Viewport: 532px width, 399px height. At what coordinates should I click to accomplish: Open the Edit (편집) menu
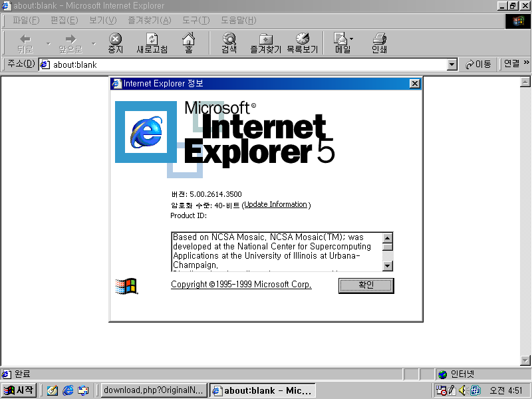64,21
